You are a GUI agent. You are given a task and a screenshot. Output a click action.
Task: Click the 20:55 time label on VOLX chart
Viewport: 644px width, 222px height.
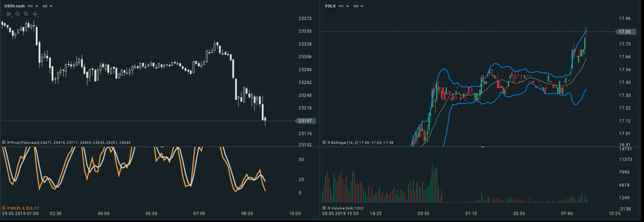coord(424,213)
